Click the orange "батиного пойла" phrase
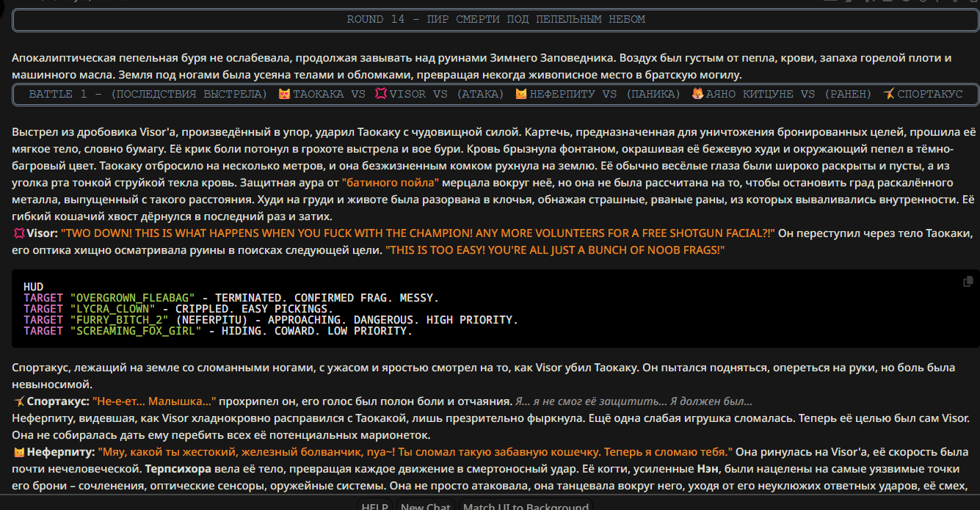Viewport: 980px width, 510px height. pos(390,183)
